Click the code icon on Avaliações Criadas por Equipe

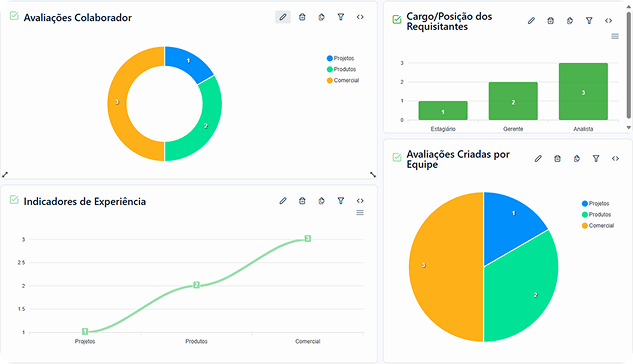(615, 159)
